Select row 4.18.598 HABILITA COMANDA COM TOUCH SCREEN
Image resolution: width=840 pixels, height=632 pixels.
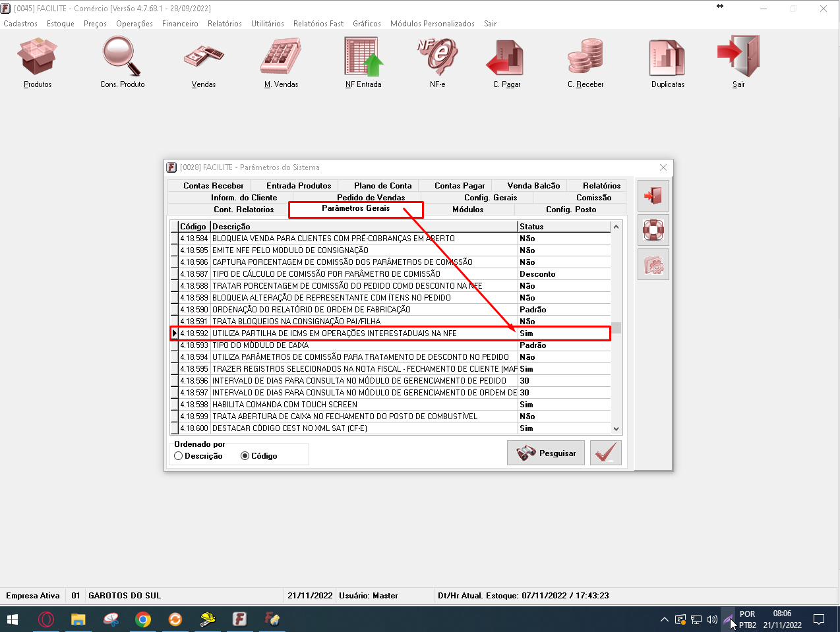(390, 405)
